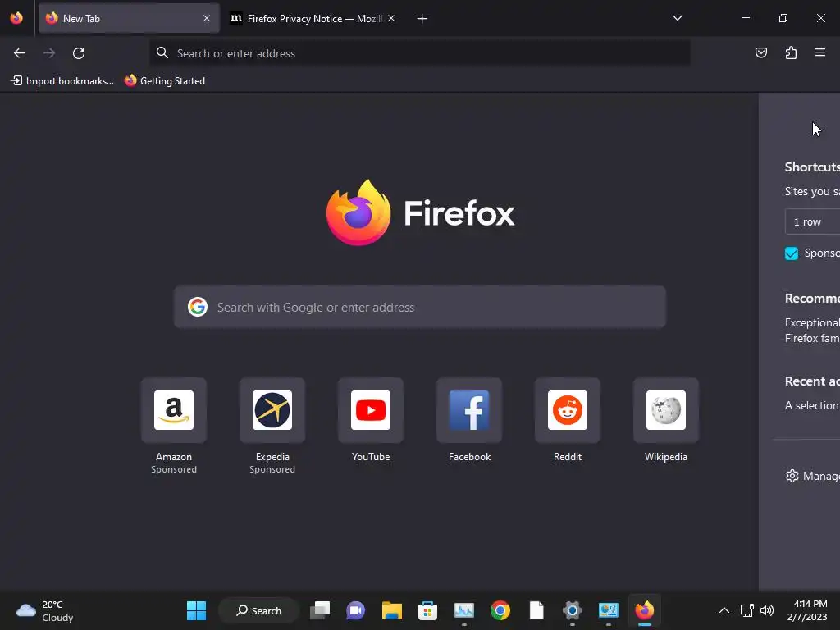Close the New Tab tab
Screen dimensions: 840x630
coord(207,18)
